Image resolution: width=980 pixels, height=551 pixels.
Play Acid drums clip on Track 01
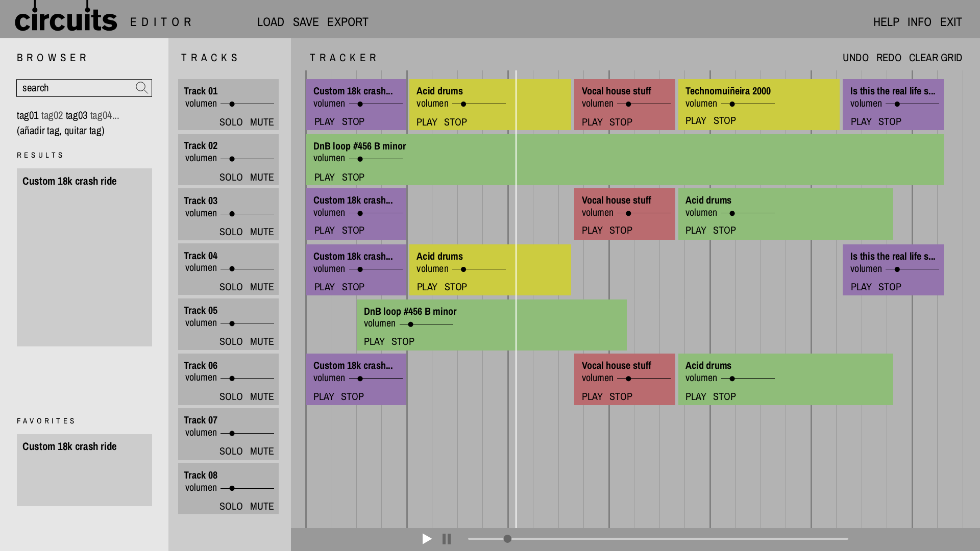pyautogui.click(x=427, y=122)
